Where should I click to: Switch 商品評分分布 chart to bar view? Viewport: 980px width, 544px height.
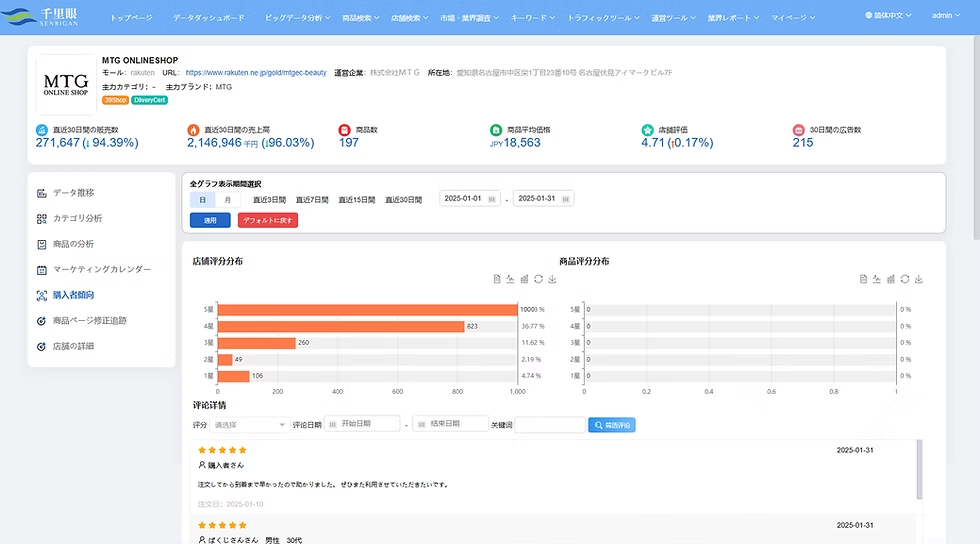pos(891,279)
